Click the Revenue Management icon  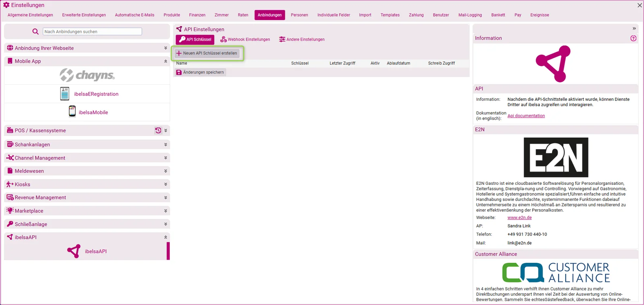coord(10,197)
